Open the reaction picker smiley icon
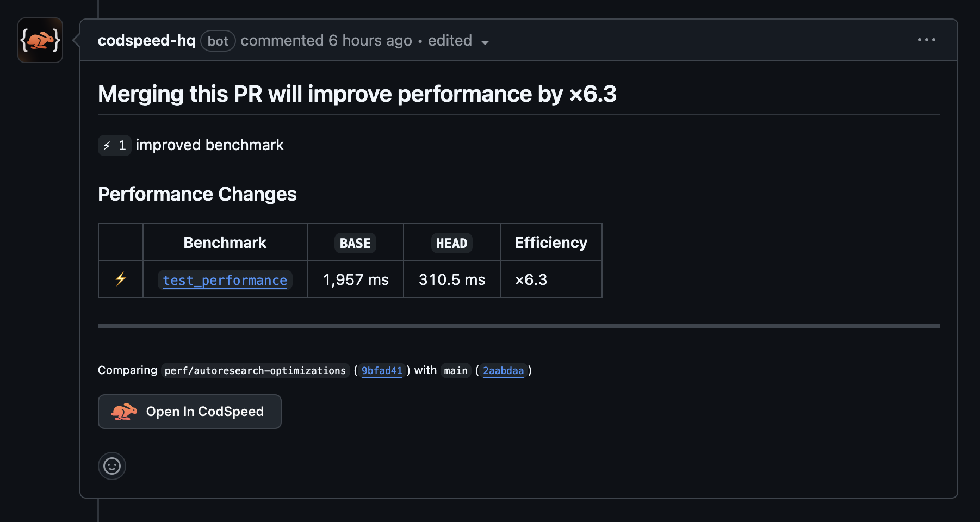The image size is (980, 522). (111, 466)
